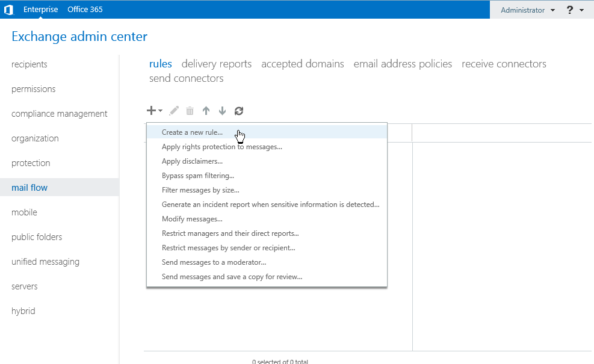Expand the small arrow beside plus icon
Screen dimensions: 594x364
(160, 111)
